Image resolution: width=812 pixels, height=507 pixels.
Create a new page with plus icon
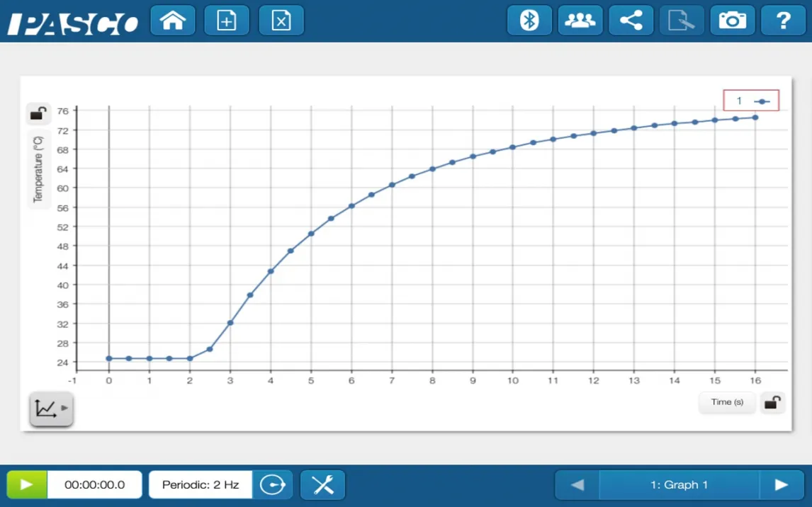point(227,21)
